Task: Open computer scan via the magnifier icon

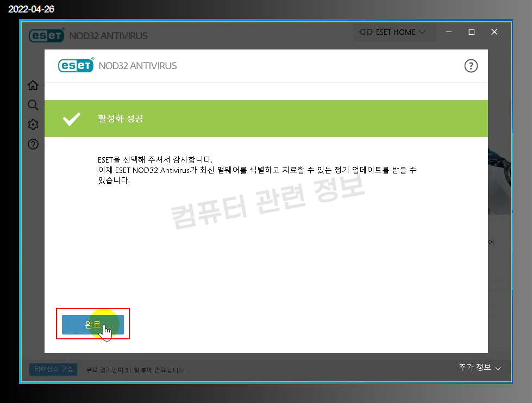Action: (x=33, y=105)
